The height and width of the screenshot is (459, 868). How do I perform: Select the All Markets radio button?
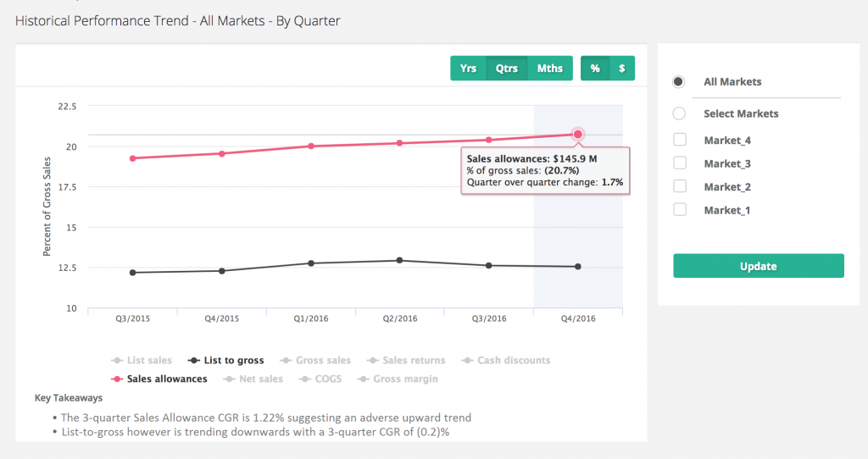(x=679, y=82)
